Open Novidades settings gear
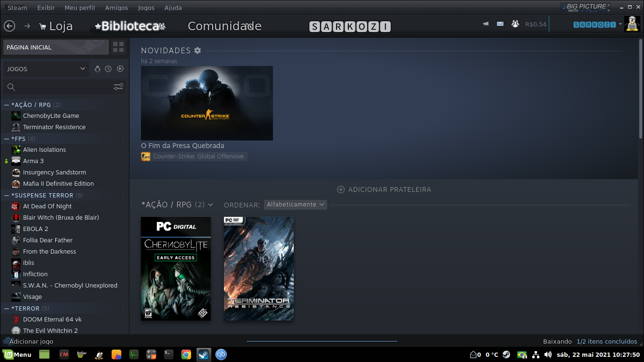 (x=198, y=50)
